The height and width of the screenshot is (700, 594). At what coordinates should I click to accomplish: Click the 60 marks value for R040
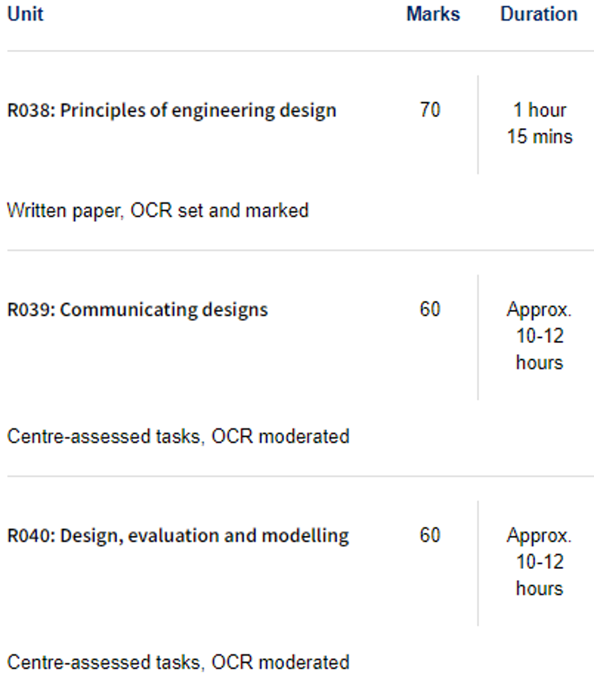pos(430,535)
